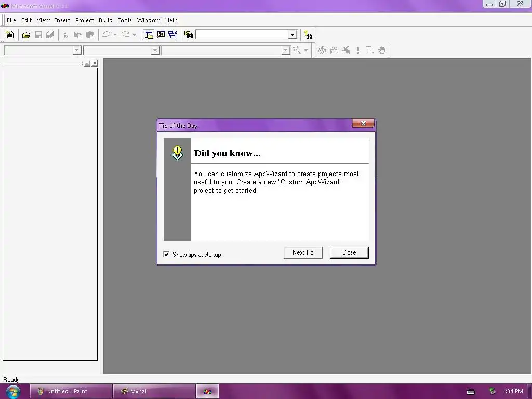This screenshot has width=532, height=399.
Task: Click the Copy icon in toolbar
Action: point(78,35)
